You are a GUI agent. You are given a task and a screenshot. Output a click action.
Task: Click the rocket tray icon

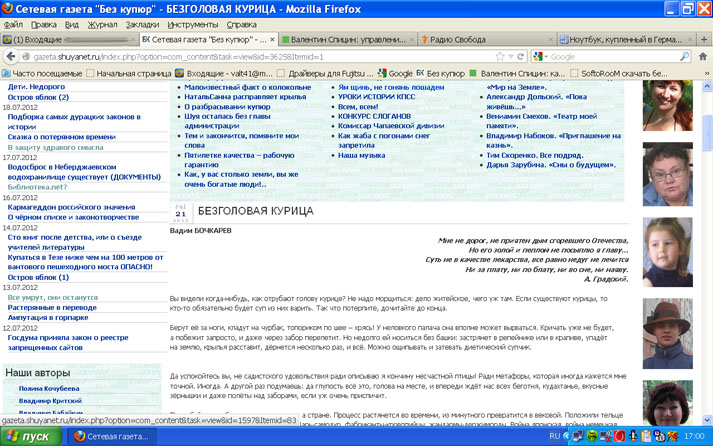tap(633, 436)
